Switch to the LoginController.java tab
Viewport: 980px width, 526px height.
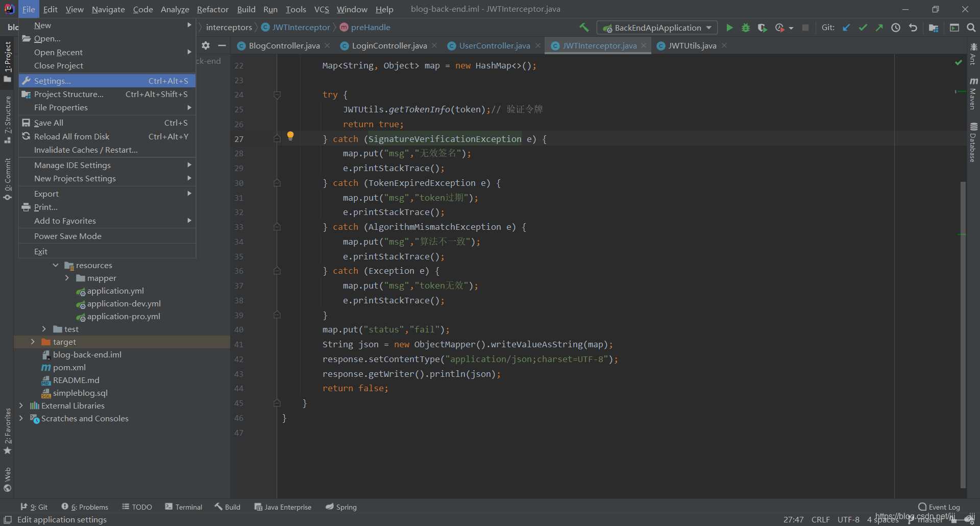pyautogui.click(x=389, y=46)
